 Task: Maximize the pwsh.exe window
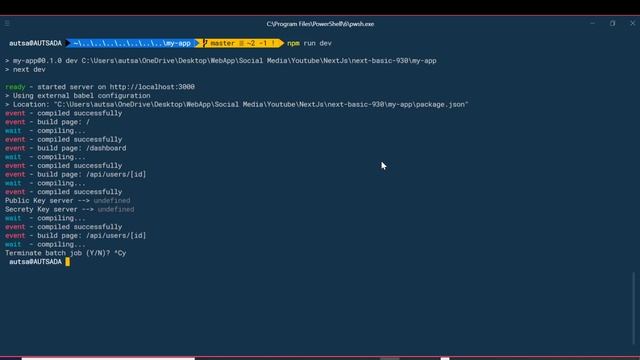coord(613,23)
